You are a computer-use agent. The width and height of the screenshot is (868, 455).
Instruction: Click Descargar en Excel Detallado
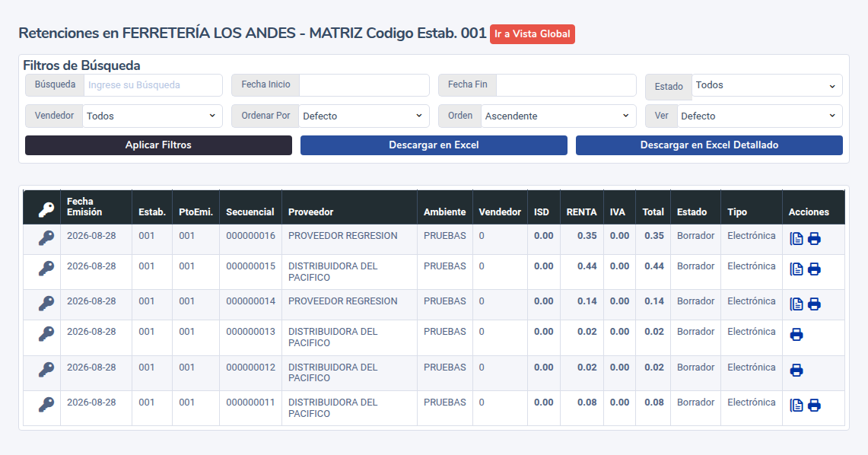[709, 145]
